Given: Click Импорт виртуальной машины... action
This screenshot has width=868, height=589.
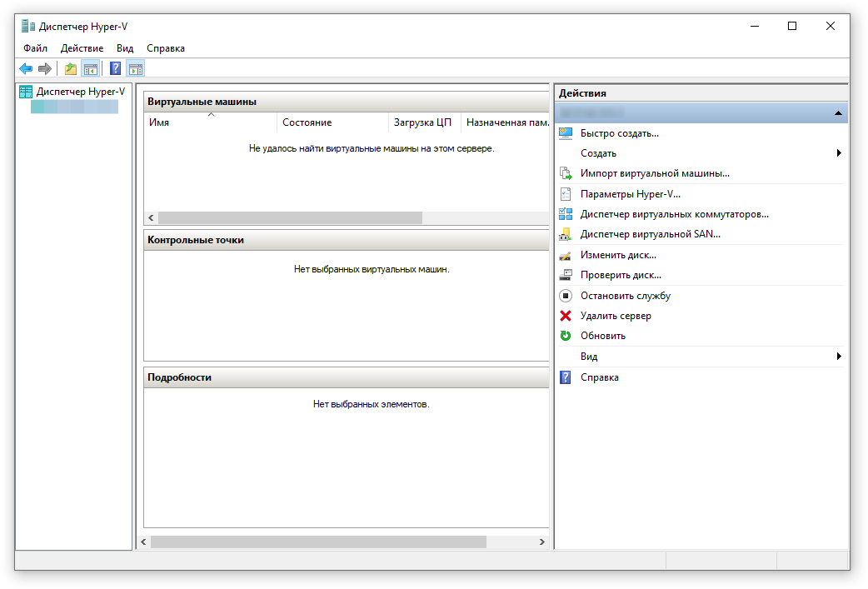Looking at the screenshot, I should pyautogui.click(x=655, y=173).
